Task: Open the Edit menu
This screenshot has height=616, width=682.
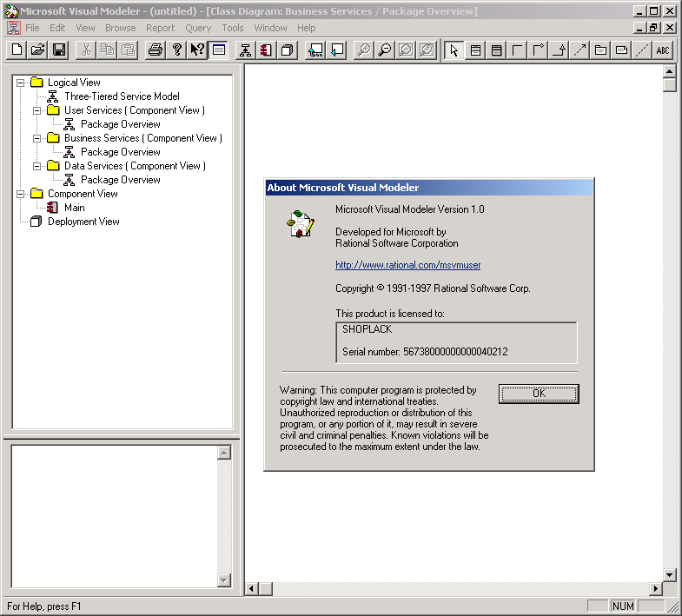Action: tap(57, 28)
